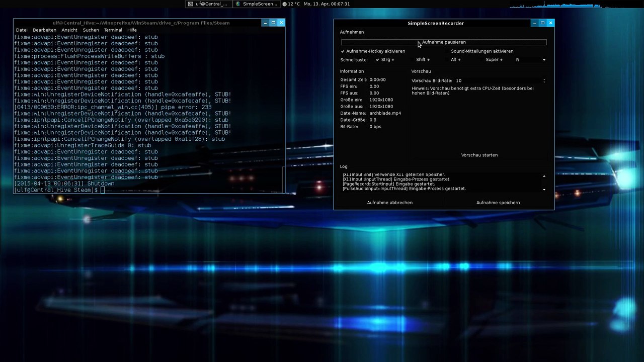Viewport: 644px width, 362px height.
Task: Open the Suchen menu in the terminal
Action: (91, 30)
